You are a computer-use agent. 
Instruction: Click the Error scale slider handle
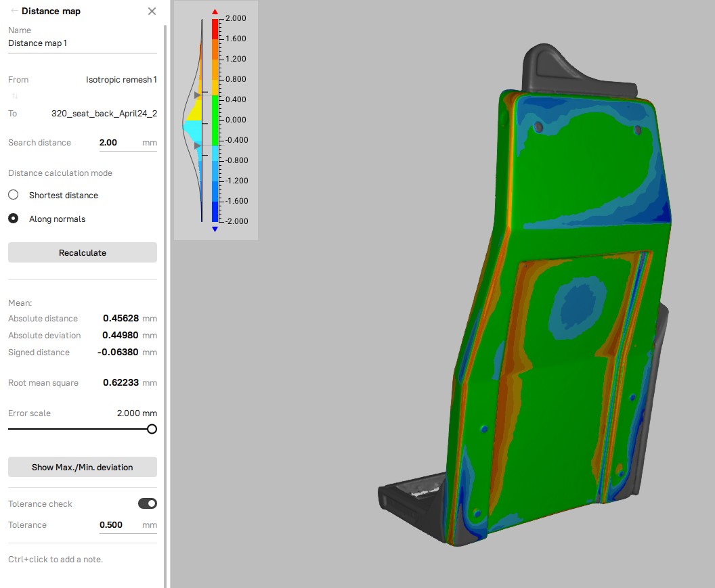152,429
